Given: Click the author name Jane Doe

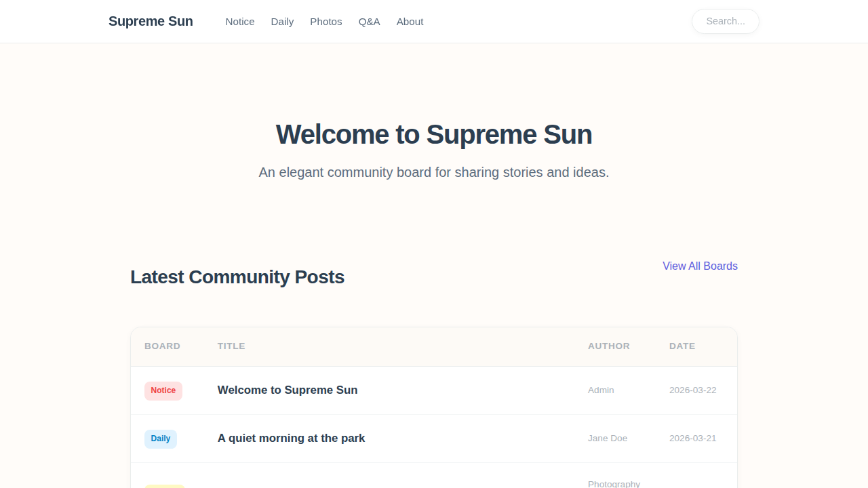Looking at the screenshot, I should point(608,438).
